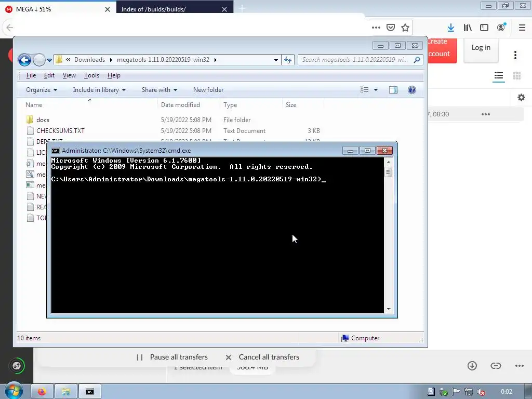This screenshot has width=532, height=399.
Task: Click the MEGA download circle arrow icon
Action: click(x=472, y=366)
